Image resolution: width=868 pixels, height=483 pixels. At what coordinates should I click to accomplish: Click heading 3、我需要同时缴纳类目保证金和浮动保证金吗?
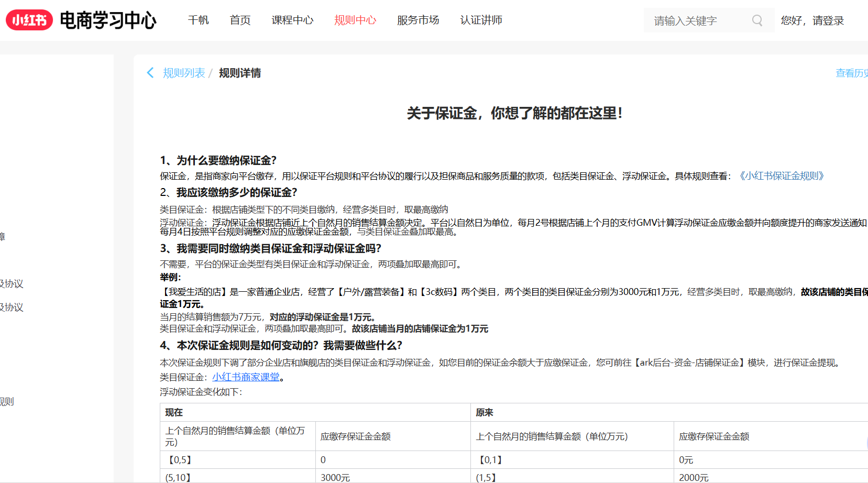point(271,248)
